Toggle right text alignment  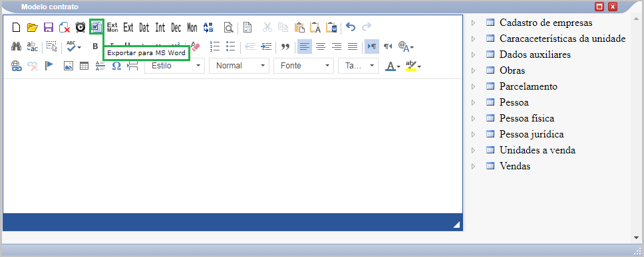point(337,46)
